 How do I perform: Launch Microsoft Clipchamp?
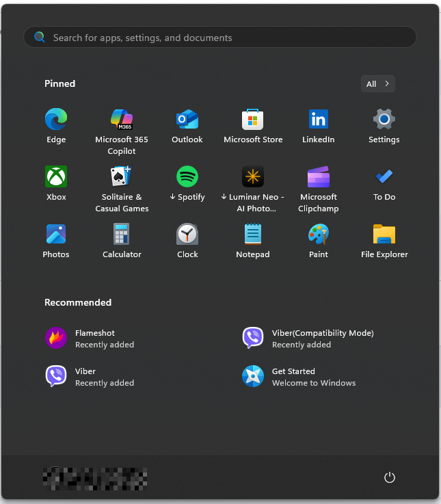click(x=318, y=189)
